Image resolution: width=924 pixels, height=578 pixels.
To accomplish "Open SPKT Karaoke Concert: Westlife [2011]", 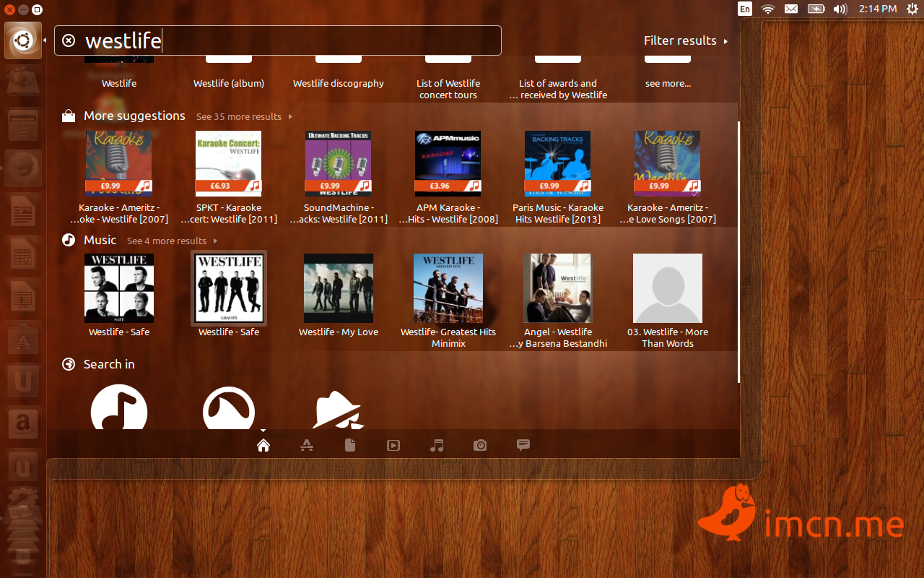I will point(229,177).
